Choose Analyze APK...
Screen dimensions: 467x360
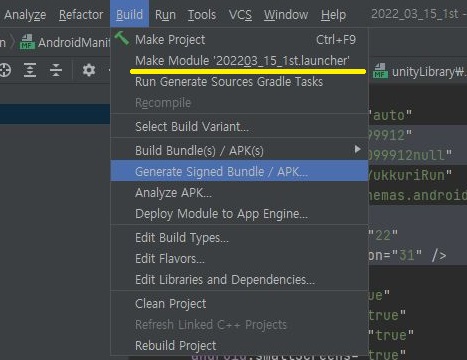tap(239, 193)
